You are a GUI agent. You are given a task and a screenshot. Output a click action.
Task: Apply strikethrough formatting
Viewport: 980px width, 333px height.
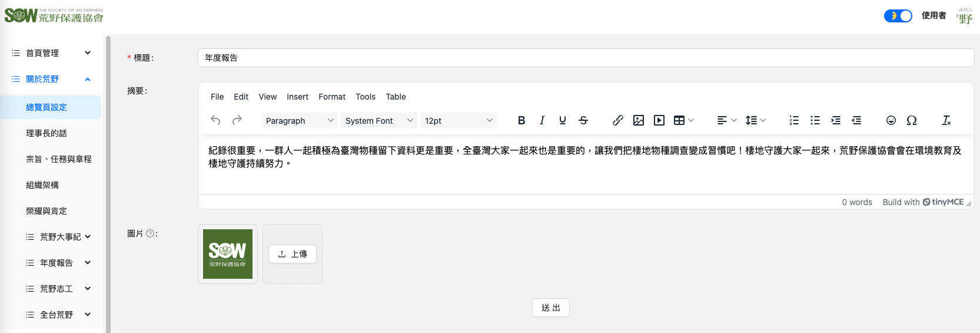[x=583, y=120]
